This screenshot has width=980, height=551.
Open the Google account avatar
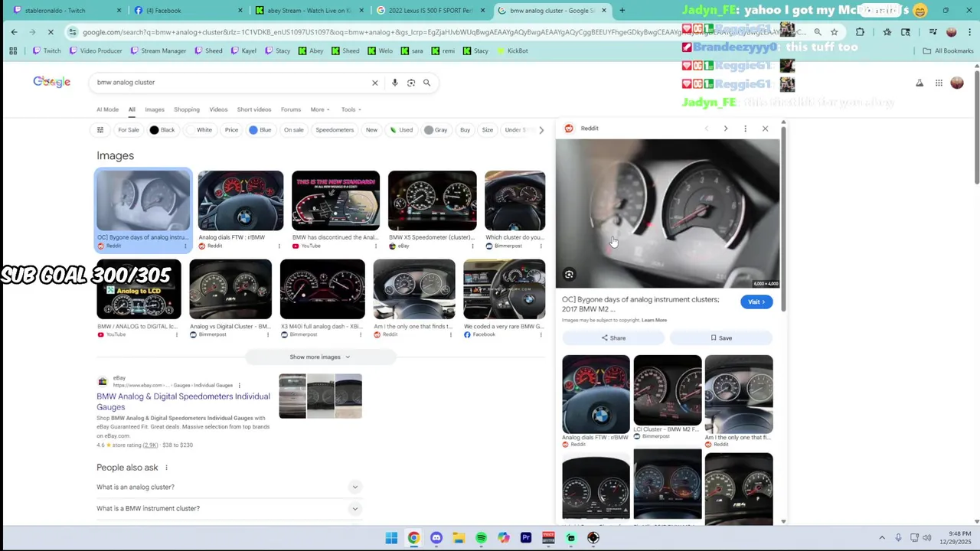(957, 83)
